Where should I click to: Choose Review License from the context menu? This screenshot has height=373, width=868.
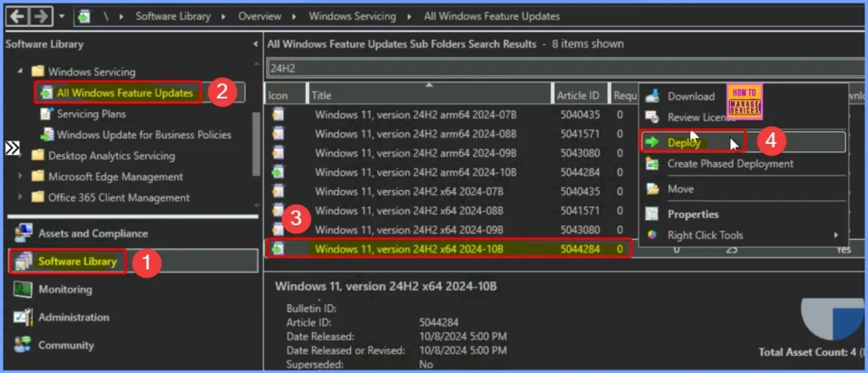point(701,117)
